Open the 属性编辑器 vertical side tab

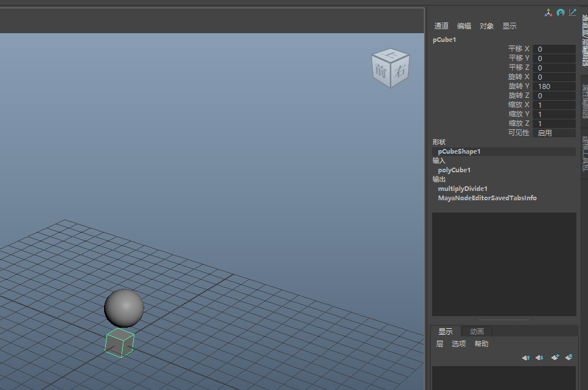coord(585,101)
